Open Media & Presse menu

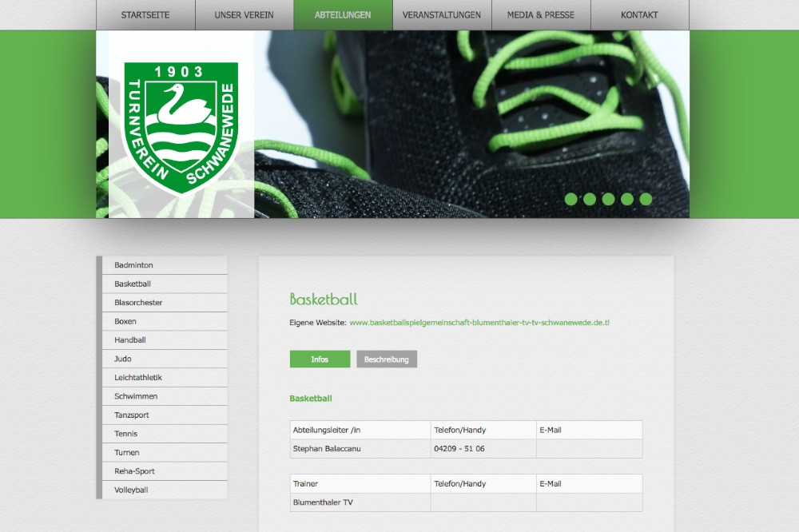tap(541, 14)
